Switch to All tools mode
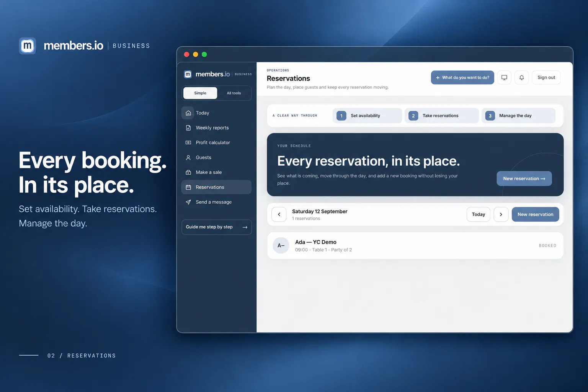The width and height of the screenshot is (588, 392). click(234, 93)
